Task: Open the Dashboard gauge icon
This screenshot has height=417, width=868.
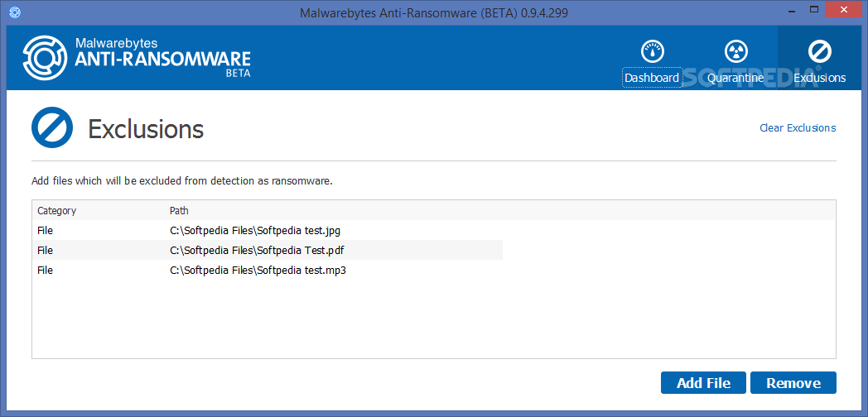Action: [x=652, y=51]
